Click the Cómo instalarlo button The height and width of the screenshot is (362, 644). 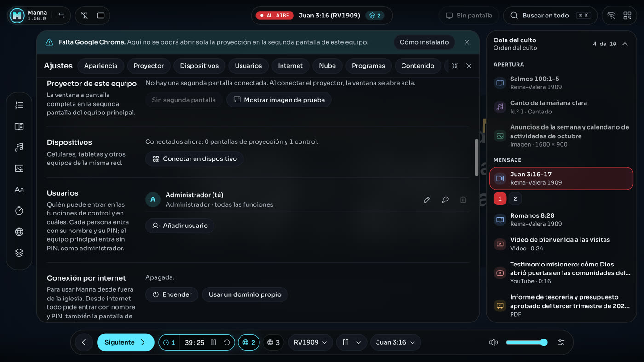(x=424, y=42)
